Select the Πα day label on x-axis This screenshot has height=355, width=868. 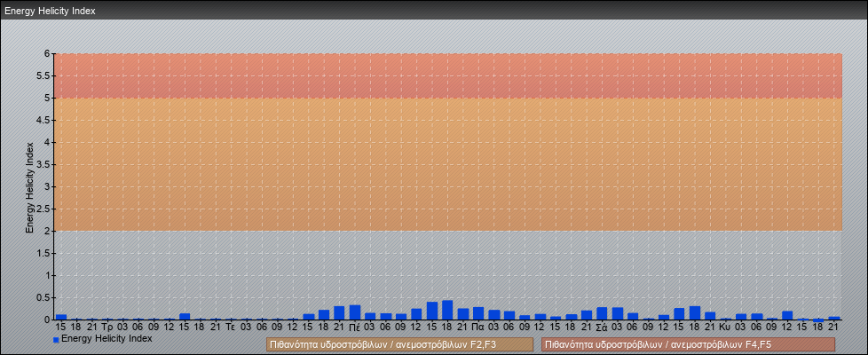(478, 327)
